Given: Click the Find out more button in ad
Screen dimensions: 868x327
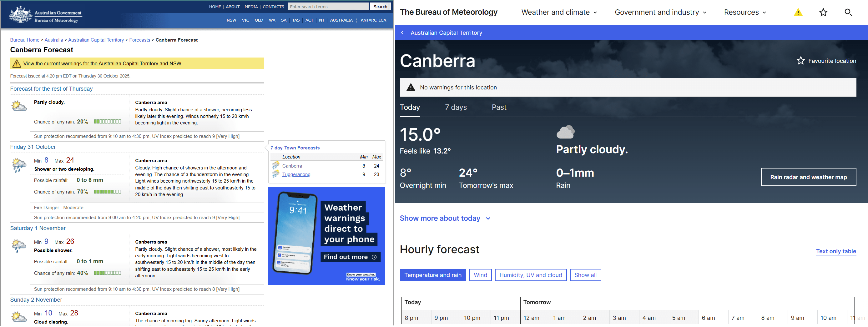Looking at the screenshot, I should click(350, 257).
